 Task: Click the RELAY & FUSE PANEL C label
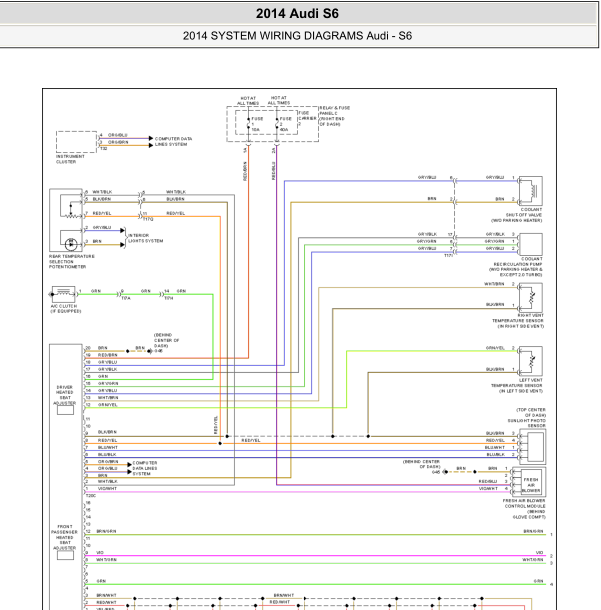[335, 116]
